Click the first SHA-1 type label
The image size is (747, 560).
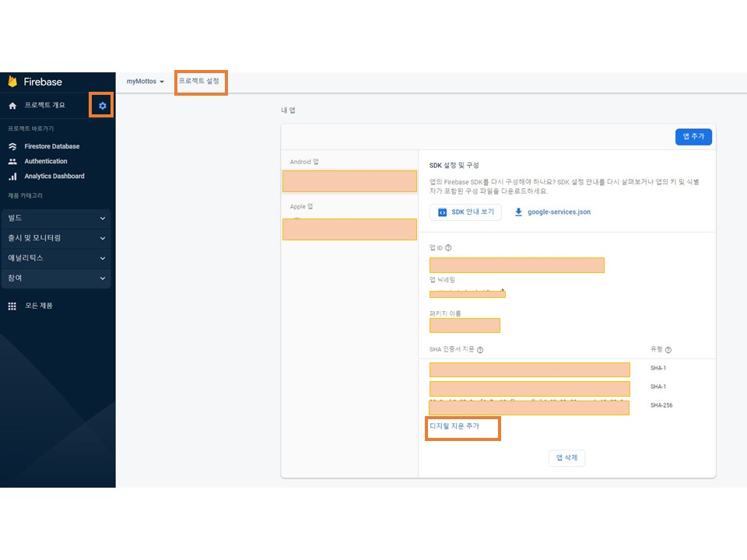pos(658,368)
